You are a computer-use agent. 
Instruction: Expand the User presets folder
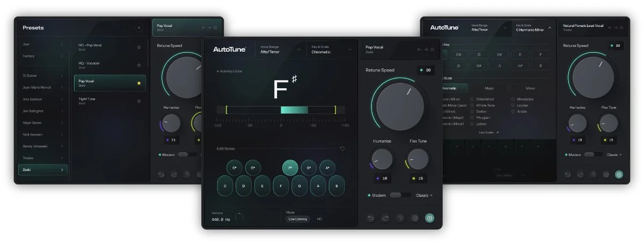pos(42,44)
